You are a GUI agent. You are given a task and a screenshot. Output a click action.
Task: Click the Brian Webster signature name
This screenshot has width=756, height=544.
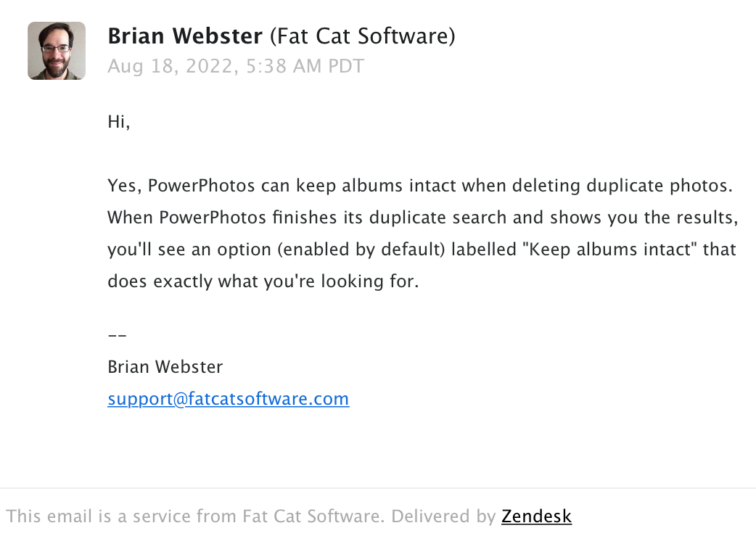pyautogui.click(x=165, y=367)
